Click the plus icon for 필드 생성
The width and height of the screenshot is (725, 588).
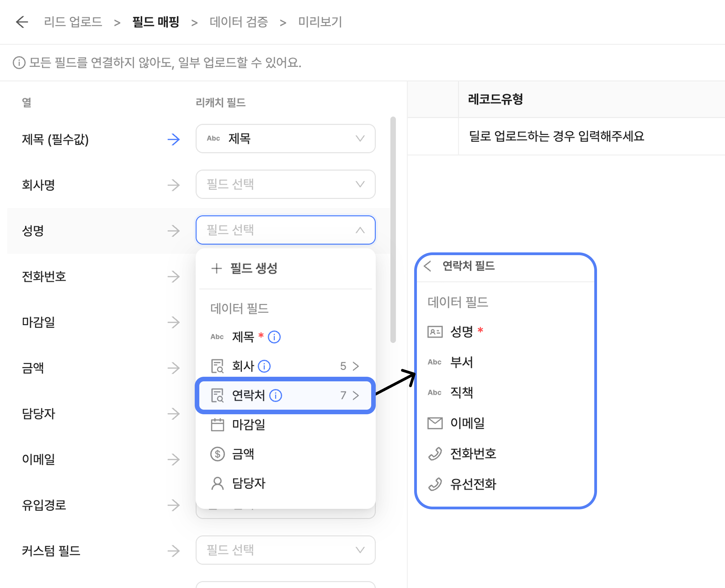(x=216, y=268)
